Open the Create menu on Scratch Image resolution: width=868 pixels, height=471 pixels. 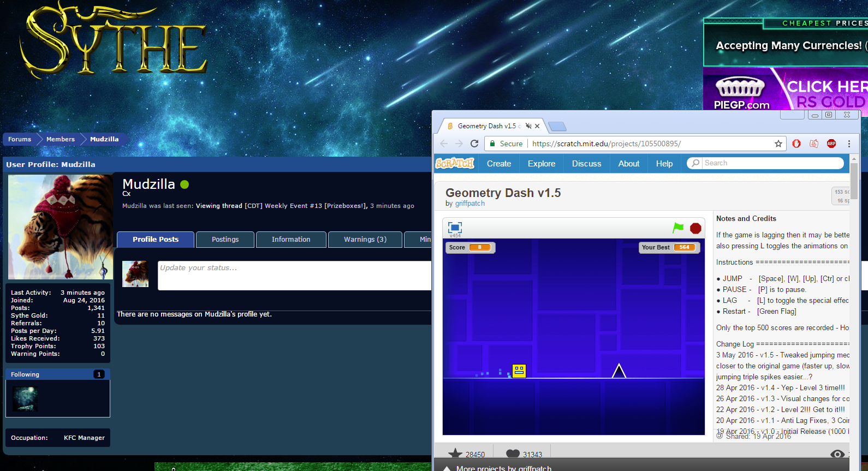click(499, 163)
